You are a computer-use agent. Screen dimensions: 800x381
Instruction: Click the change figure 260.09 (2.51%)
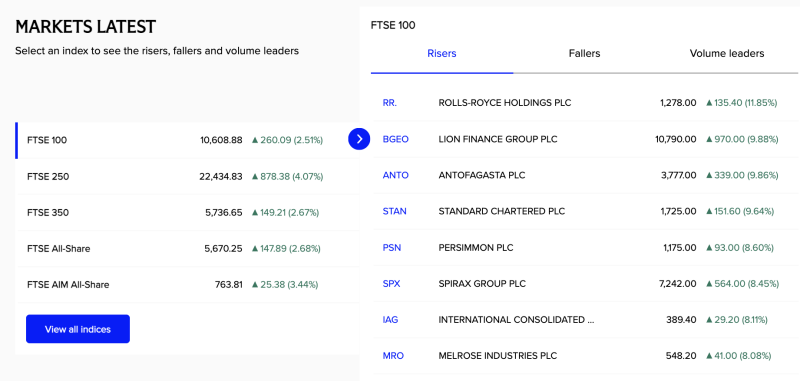[x=287, y=140]
